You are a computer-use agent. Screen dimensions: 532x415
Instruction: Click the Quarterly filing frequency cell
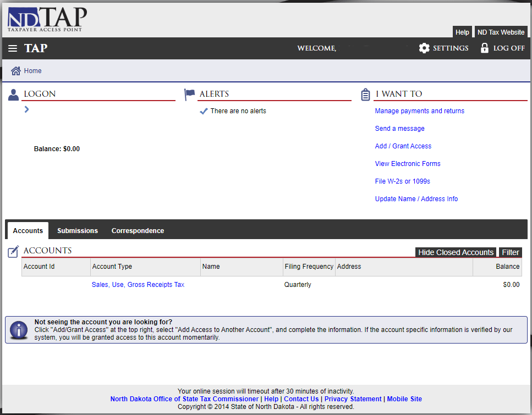pyautogui.click(x=298, y=285)
